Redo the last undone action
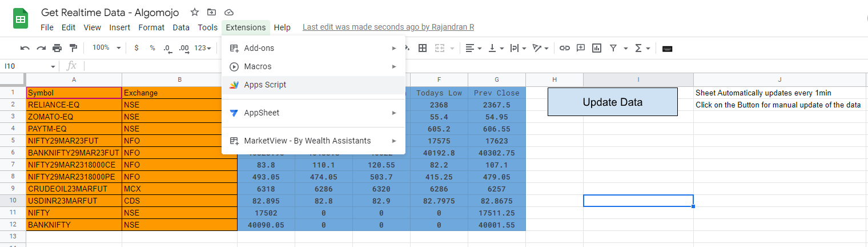 point(41,48)
